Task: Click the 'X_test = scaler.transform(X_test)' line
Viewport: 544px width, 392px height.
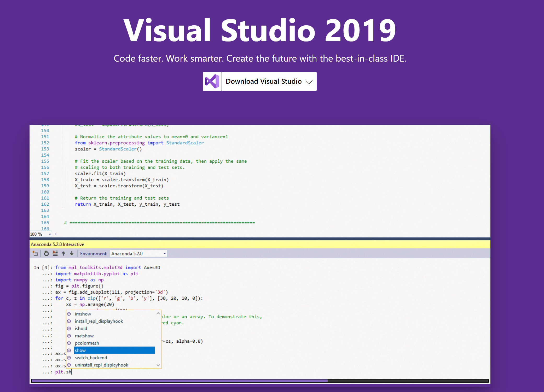Action: tap(119, 186)
